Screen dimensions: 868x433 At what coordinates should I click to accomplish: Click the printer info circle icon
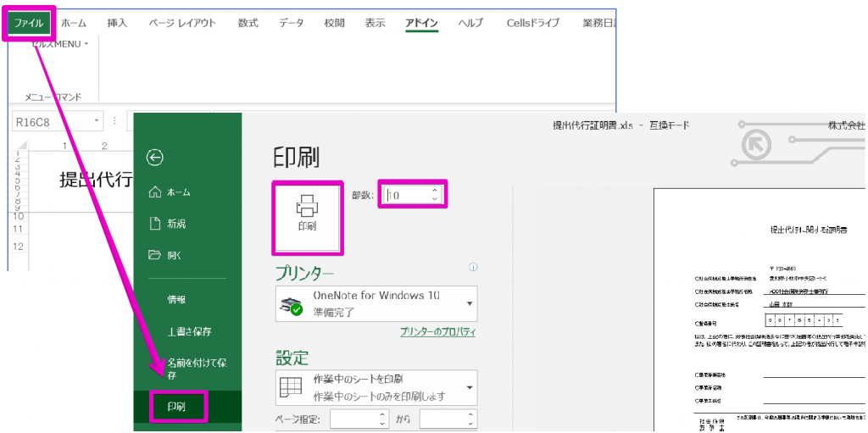(472, 267)
